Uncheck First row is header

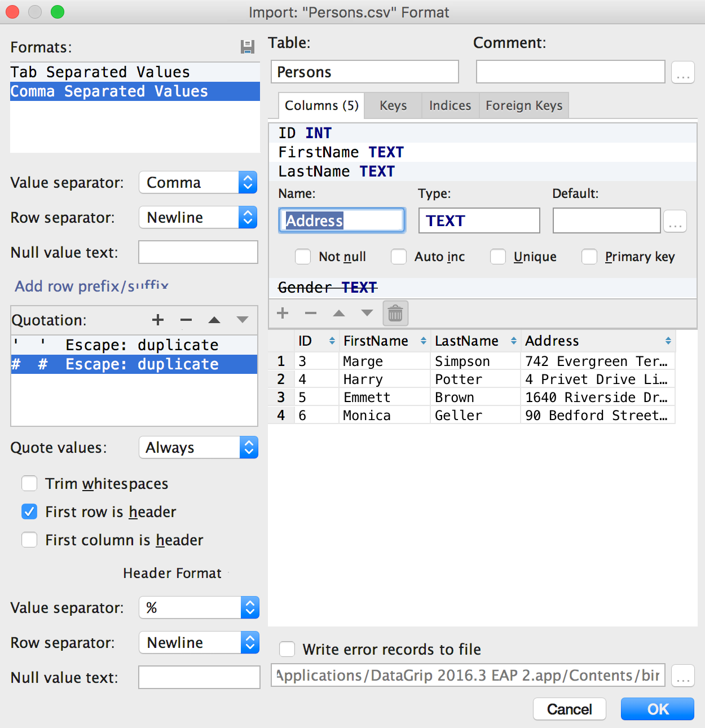[29, 511]
